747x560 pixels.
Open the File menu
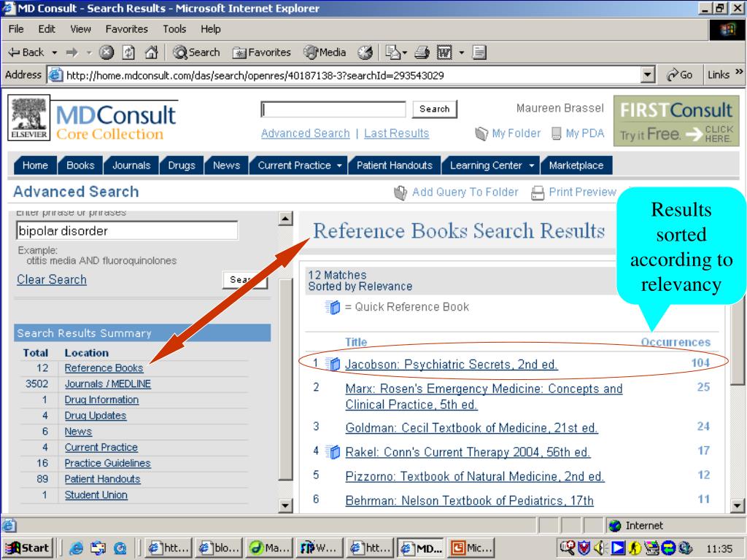click(x=16, y=29)
